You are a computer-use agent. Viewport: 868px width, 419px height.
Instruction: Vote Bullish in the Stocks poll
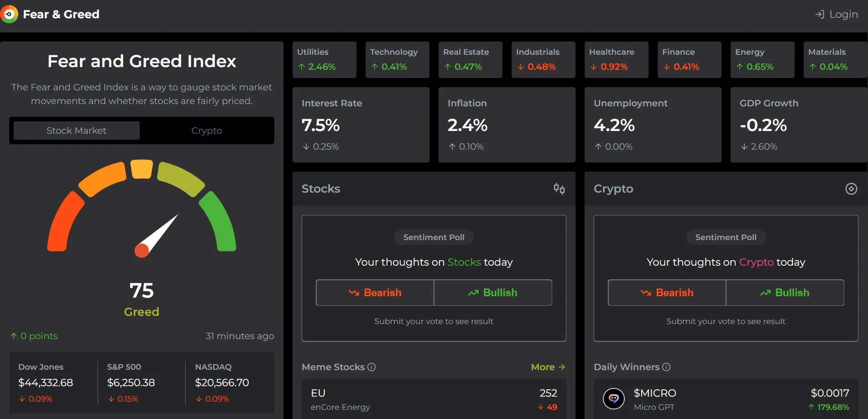click(x=493, y=293)
